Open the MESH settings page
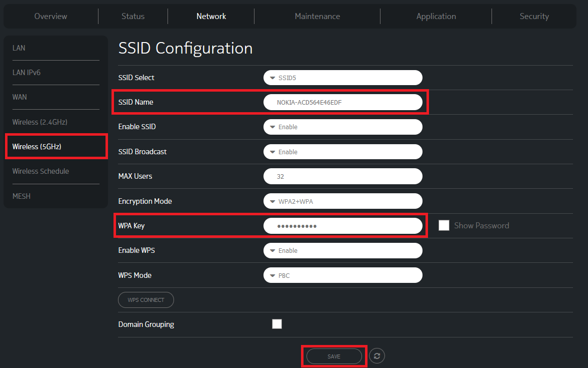This screenshot has width=588, height=368. pyautogui.click(x=21, y=196)
